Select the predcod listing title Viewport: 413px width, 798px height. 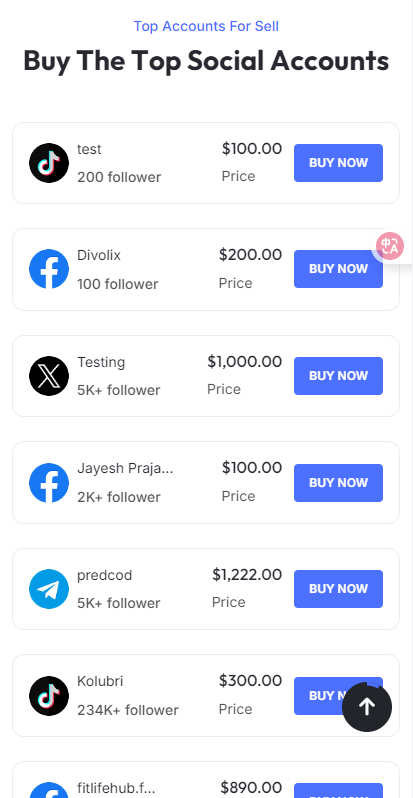click(x=105, y=575)
